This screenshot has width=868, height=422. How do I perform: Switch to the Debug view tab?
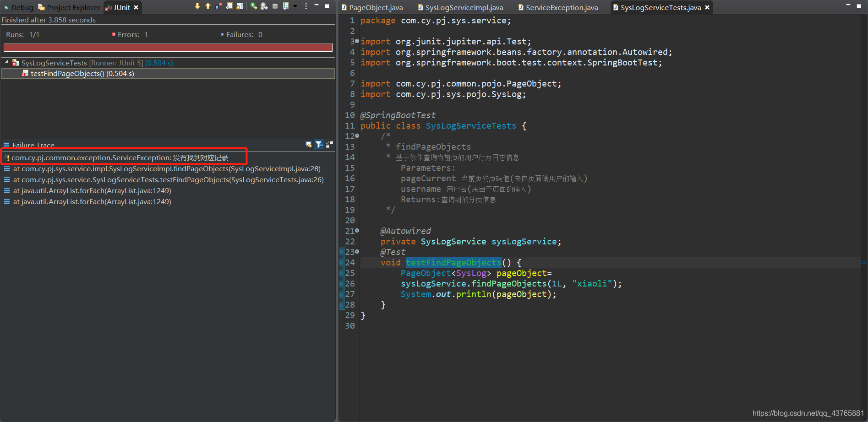19,7
